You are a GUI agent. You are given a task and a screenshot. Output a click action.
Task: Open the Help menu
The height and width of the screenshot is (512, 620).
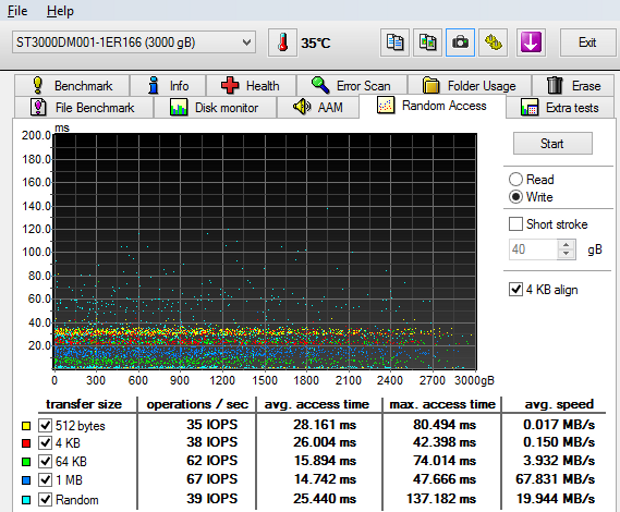(x=60, y=11)
